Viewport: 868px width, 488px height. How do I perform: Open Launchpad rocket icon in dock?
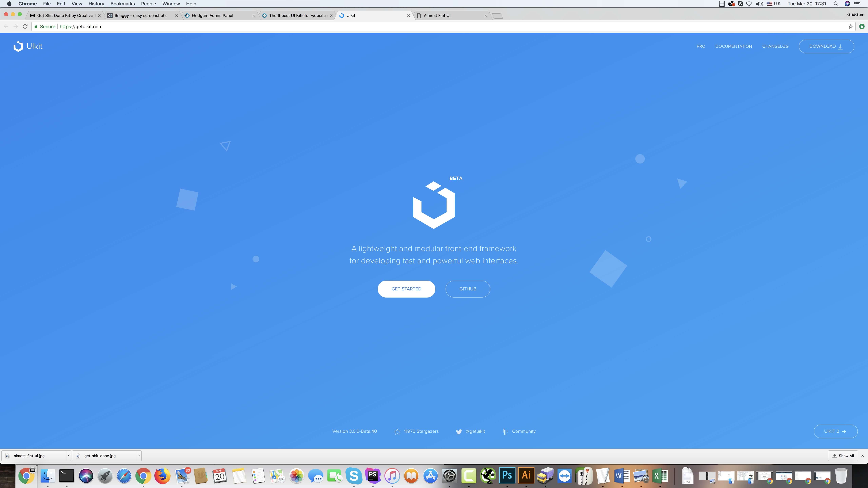(105, 476)
